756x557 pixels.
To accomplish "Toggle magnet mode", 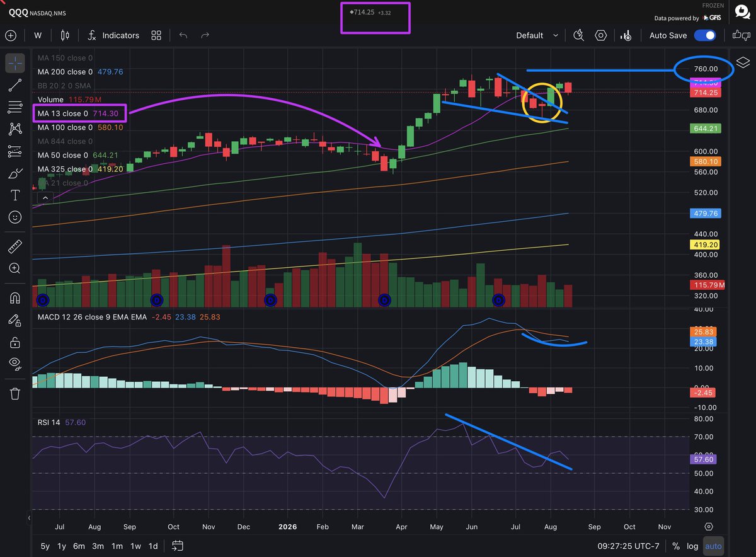I will pyautogui.click(x=15, y=298).
